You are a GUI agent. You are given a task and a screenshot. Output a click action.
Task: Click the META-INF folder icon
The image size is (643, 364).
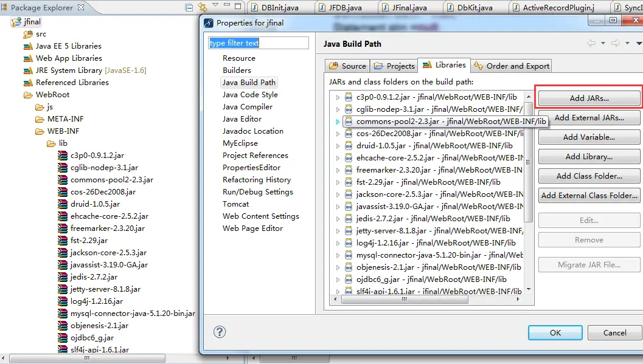click(40, 119)
